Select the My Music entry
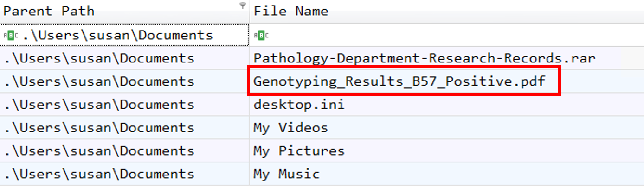 click(286, 174)
